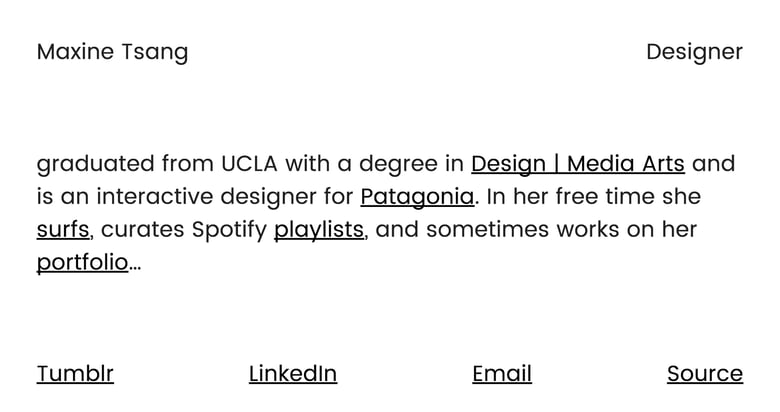780x412 pixels.
Task: Click the Designer title text
Action: [694, 52]
